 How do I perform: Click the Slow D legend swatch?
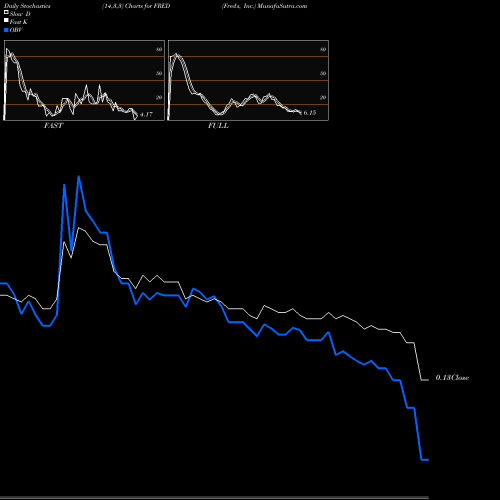[6, 12]
